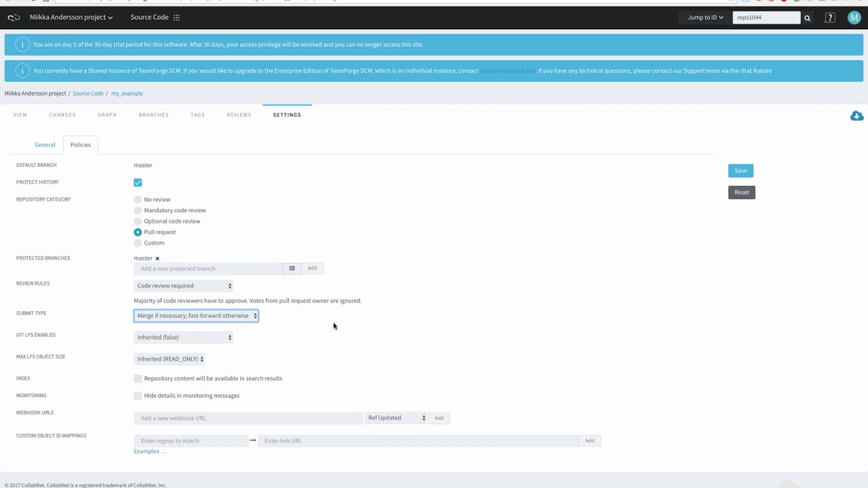Open the Code review required dropdown
Image resolution: width=868 pixels, height=488 pixels.
coord(183,286)
